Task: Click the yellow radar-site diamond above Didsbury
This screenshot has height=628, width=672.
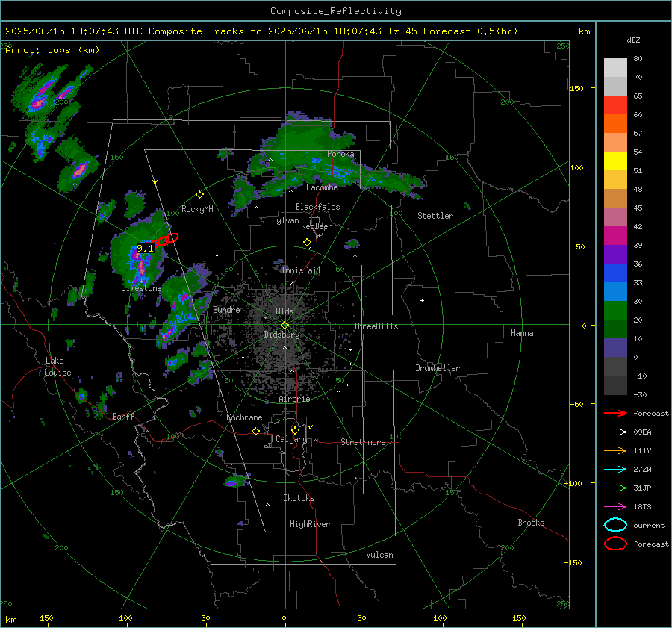Action: [x=284, y=326]
